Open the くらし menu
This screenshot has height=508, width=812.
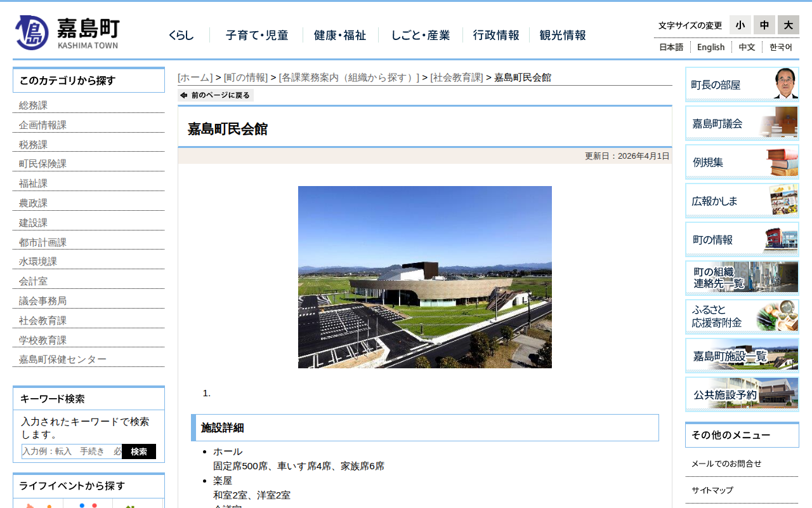(181, 36)
